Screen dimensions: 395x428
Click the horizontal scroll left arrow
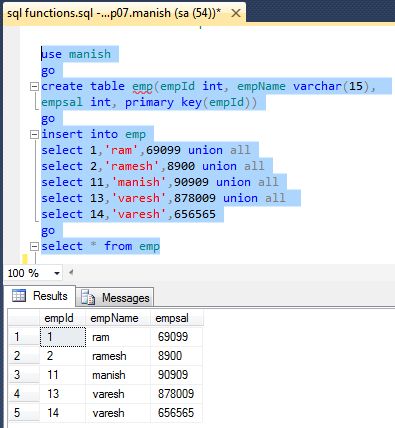[x=71, y=273]
